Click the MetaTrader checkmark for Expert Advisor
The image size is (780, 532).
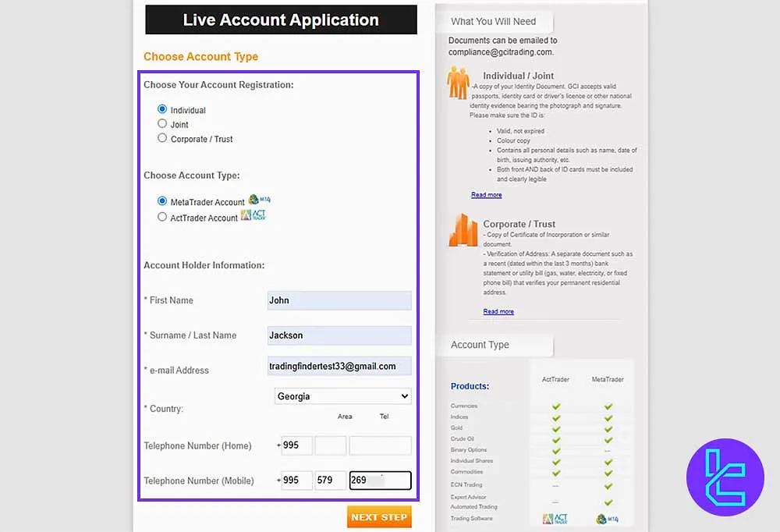(x=608, y=502)
